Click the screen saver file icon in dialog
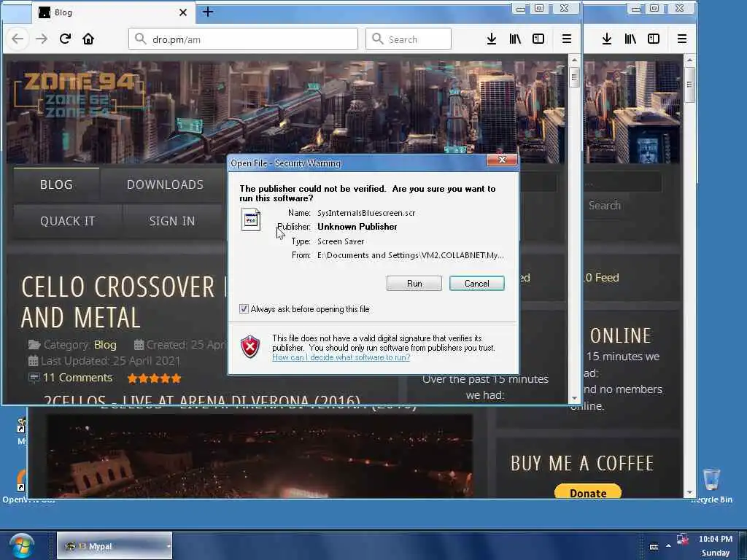The width and height of the screenshot is (747, 560). tap(251, 219)
